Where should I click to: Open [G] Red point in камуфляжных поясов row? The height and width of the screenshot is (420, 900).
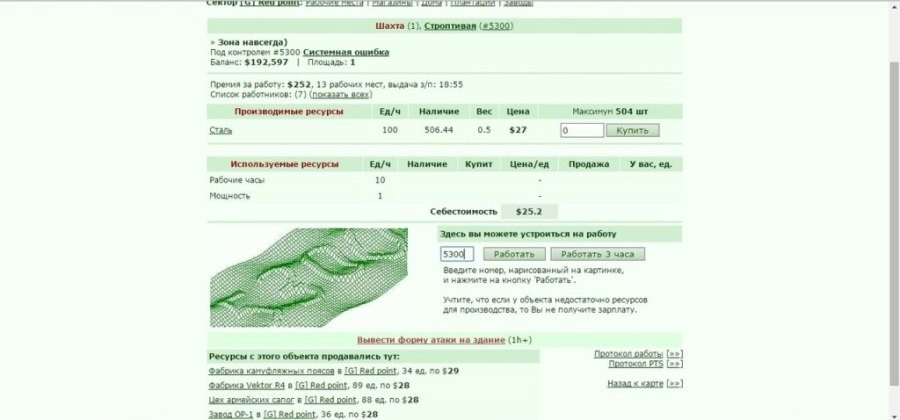click(x=370, y=371)
